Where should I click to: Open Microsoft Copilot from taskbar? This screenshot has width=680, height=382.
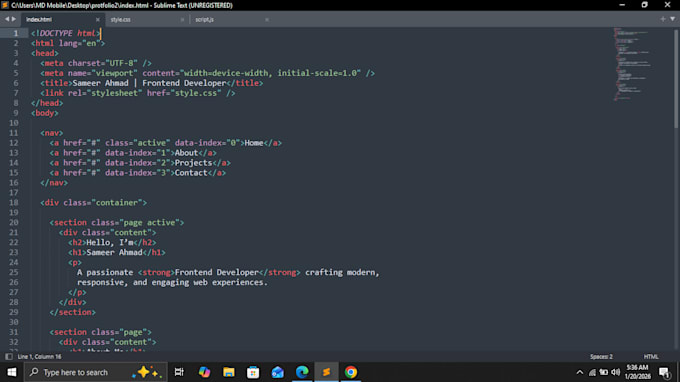point(204,372)
